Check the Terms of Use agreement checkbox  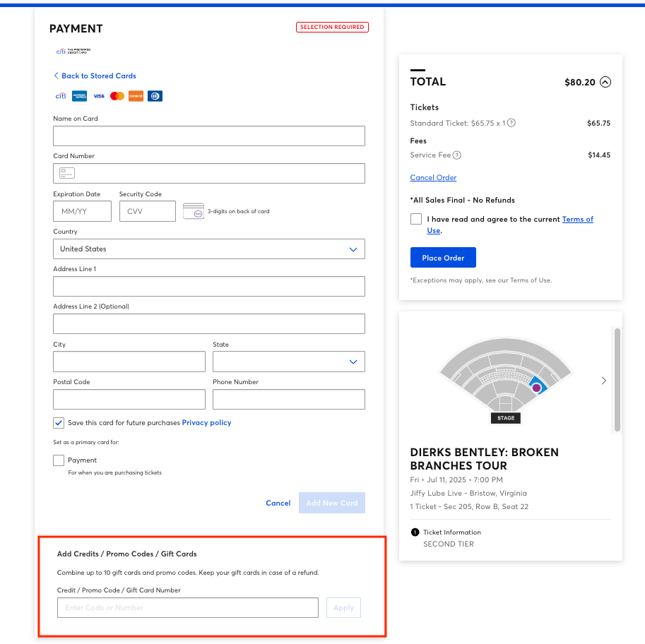(x=416, y=219)
